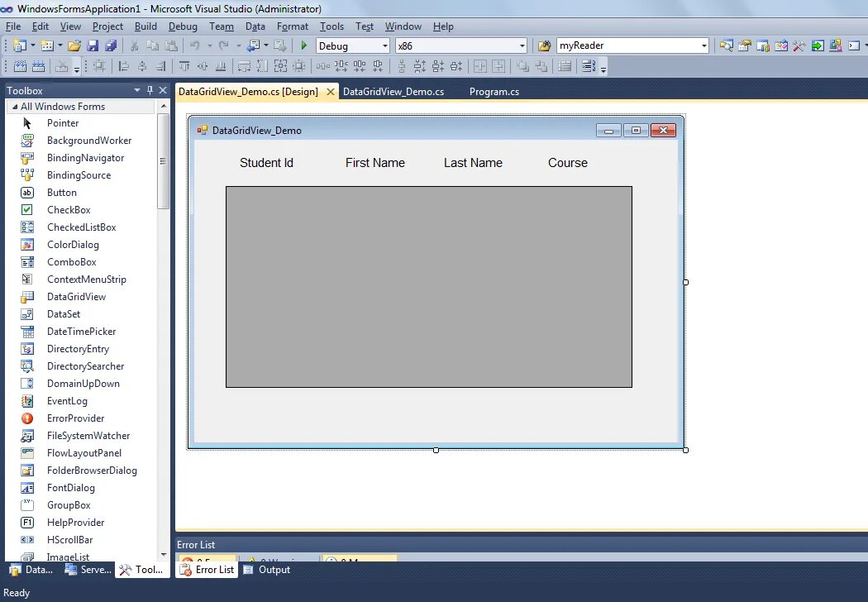Image resolution: width=868 pixels, height=602 pixels.
Task: Click the Align Rights layout icon
Action: click(x=160, y=66)
